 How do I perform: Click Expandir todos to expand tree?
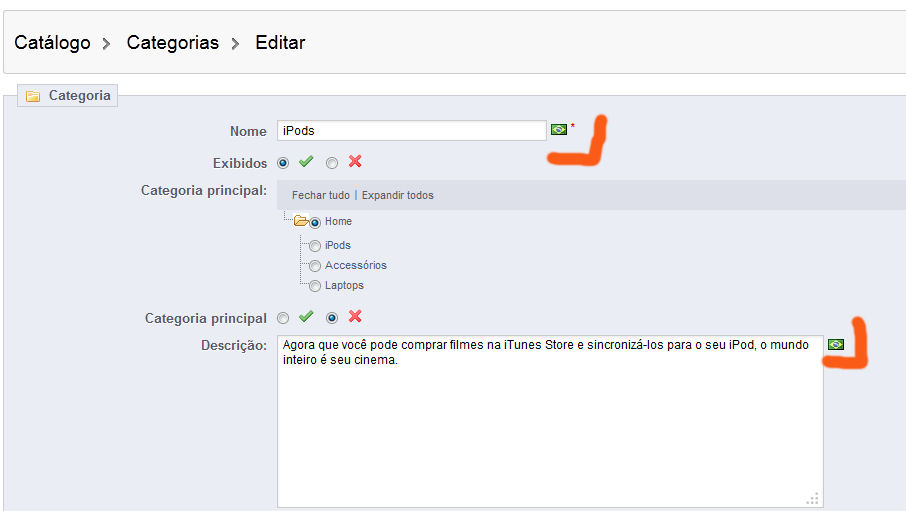[398, 195]
